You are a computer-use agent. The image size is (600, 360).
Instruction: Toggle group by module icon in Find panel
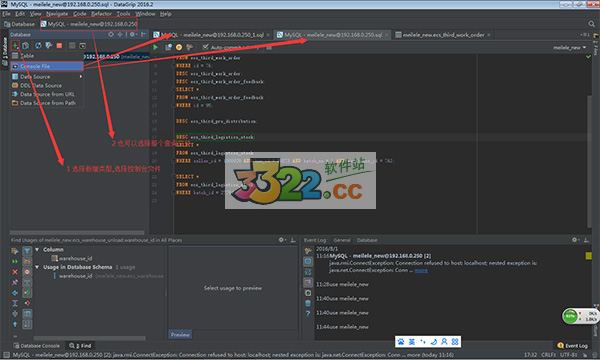(x=27, y=262)
